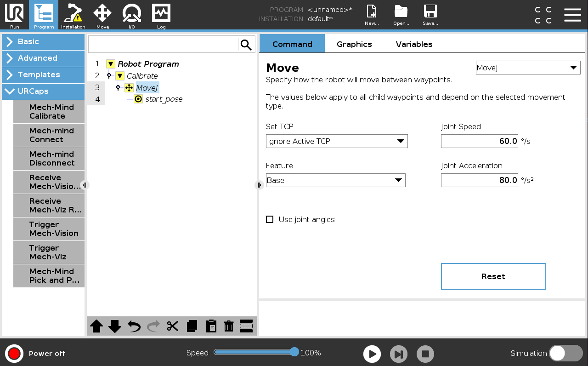Click the Reset button

point(493,276)
